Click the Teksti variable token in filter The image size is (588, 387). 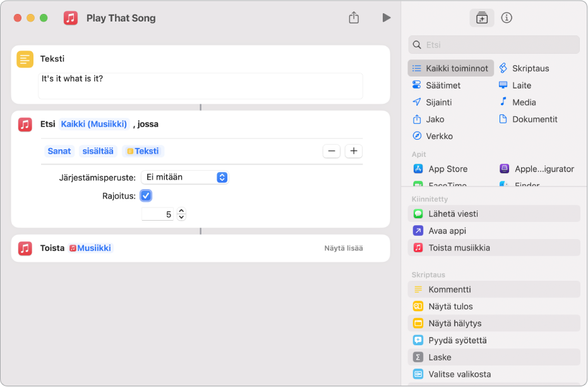tap(143, 151)
